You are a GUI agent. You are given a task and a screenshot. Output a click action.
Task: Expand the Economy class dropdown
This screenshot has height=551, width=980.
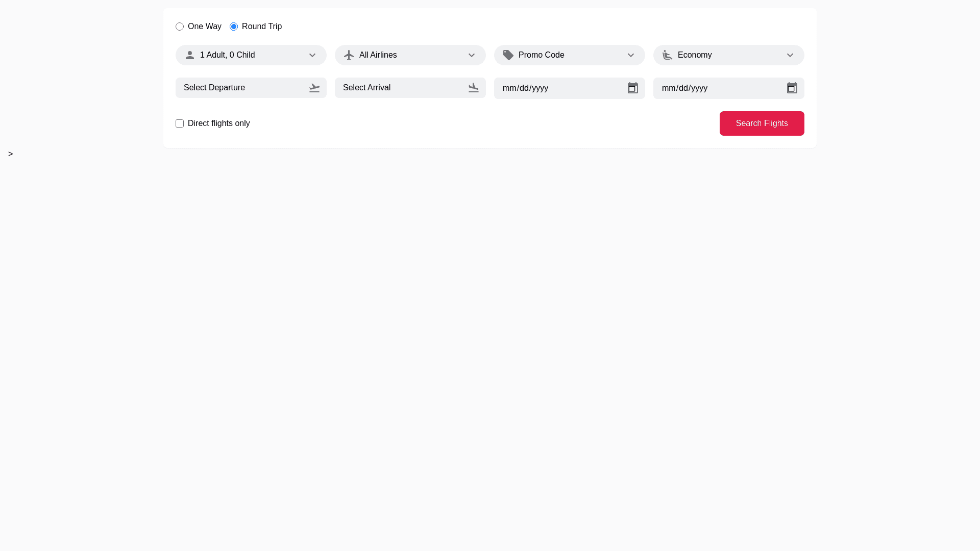pos(790,55)
